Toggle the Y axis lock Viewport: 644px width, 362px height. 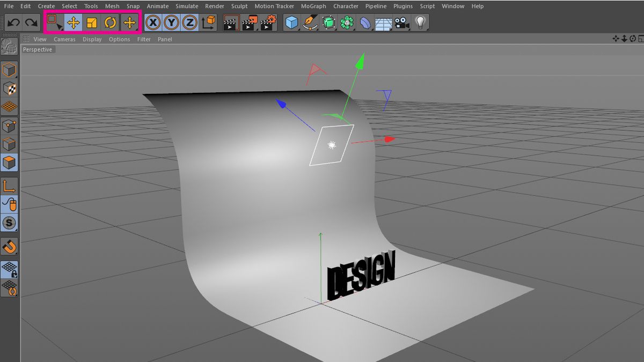172,21
